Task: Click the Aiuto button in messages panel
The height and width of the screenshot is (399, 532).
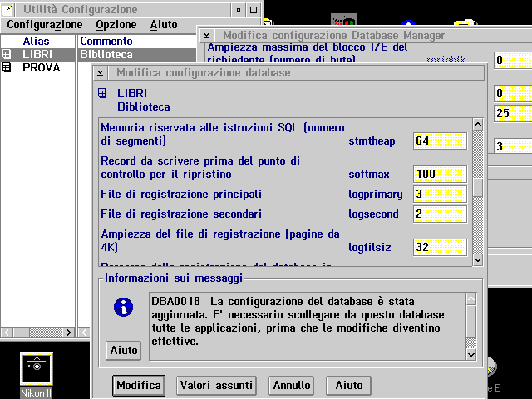Action: pyautogui.click(x=124, y=351)
